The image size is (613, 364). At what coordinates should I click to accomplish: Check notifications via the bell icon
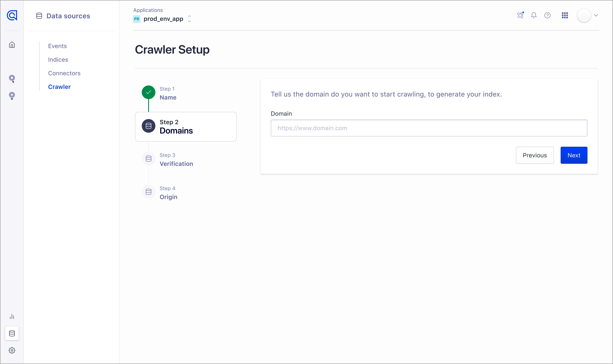point(534,15)
